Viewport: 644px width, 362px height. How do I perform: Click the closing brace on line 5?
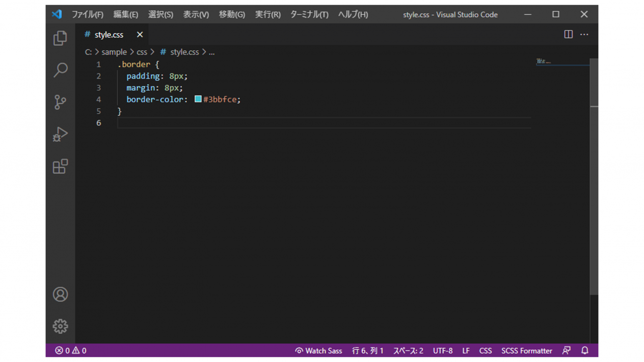point(120,111)
